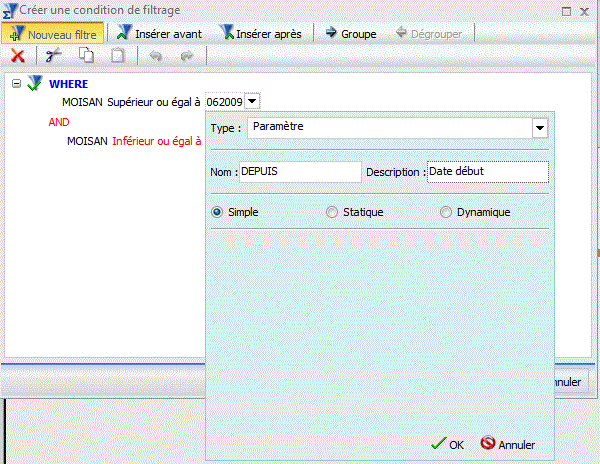
Task: Click Annuler in the parameter popup
Action: point(508,444)
